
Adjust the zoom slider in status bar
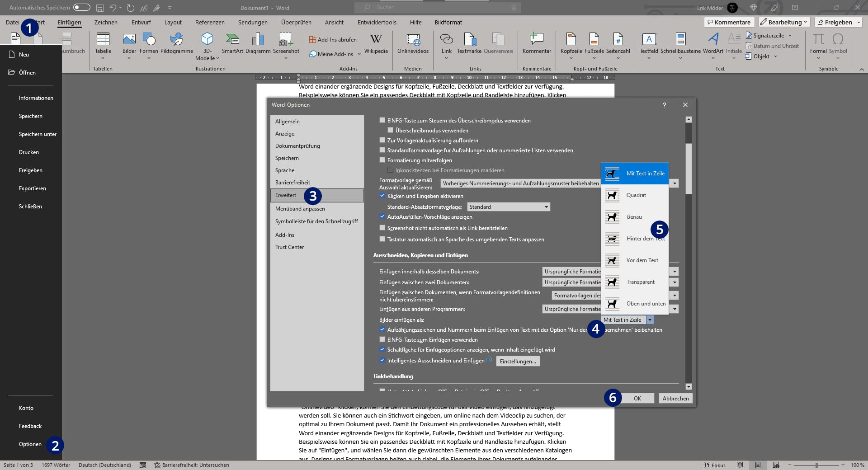click(816, 465)
